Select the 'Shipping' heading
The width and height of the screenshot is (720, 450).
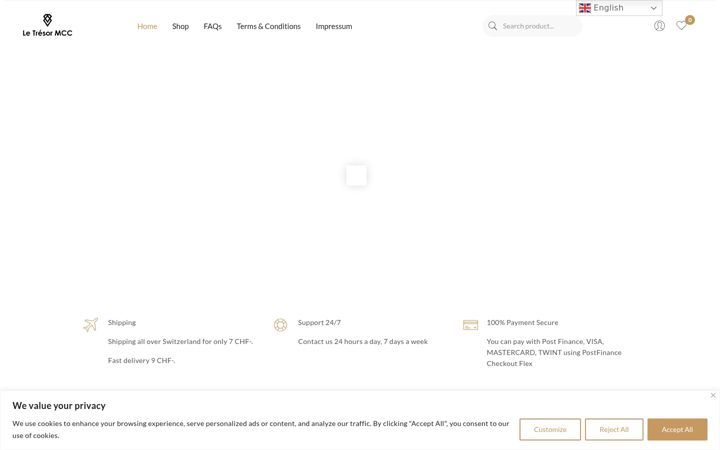pos(122,322)
